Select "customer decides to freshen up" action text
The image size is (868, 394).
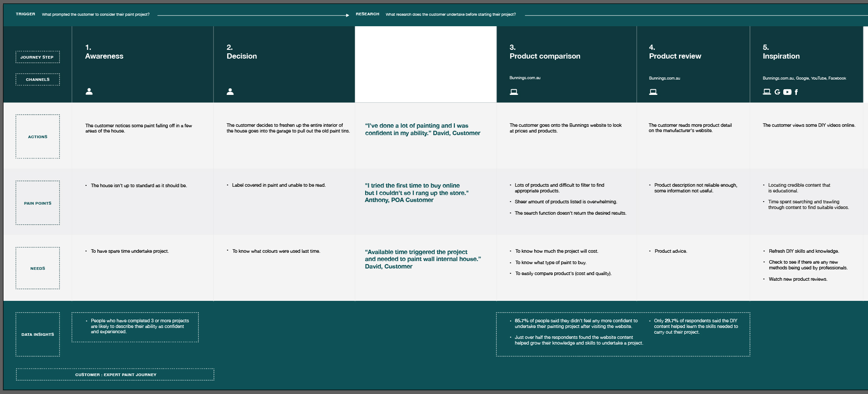pos(288,128)
